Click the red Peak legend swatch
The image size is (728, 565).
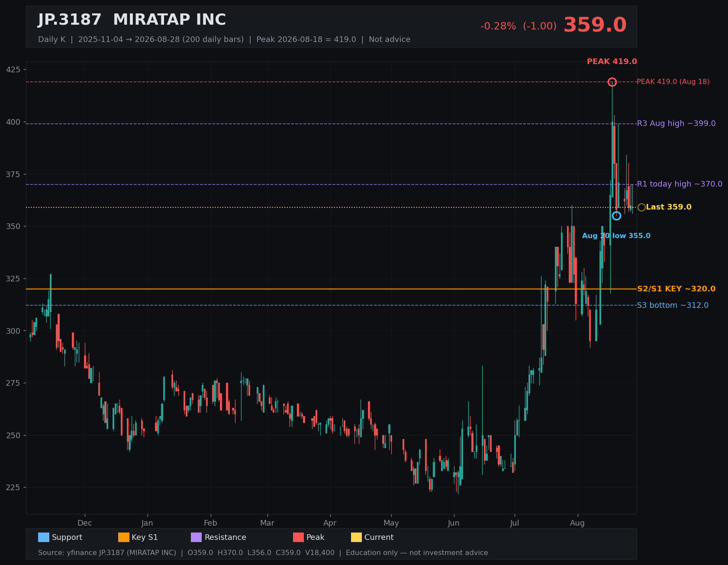pos(299,537)
